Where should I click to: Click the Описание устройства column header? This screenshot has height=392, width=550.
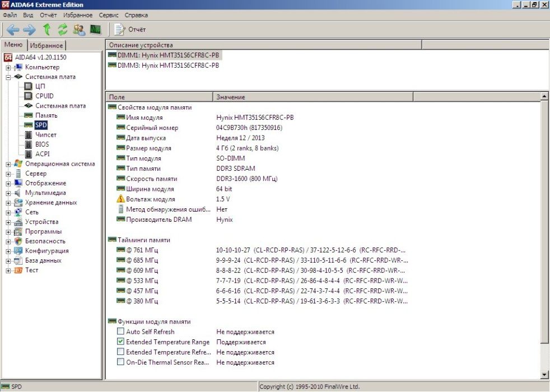tap(264, 45)
